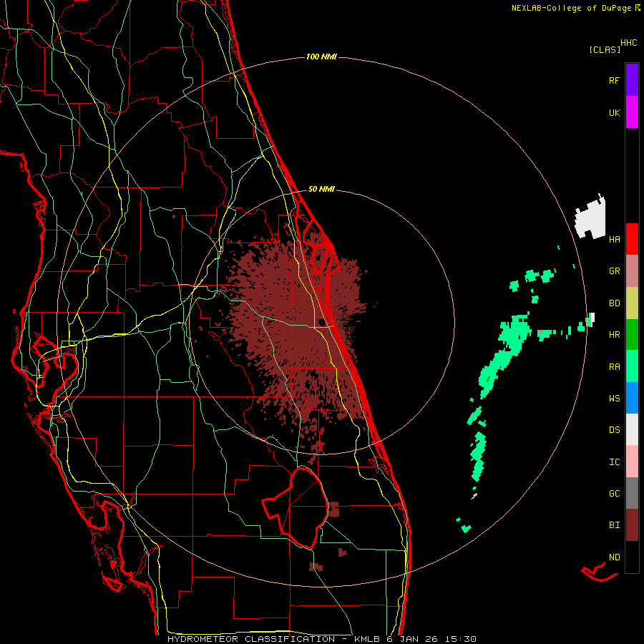
Task: Click the RF purple legend swatch
Action: tap(632, 79)
